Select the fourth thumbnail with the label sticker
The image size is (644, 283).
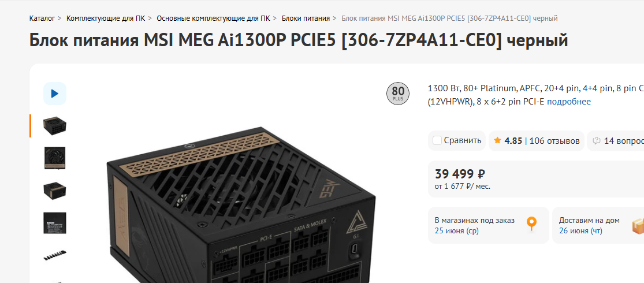[55, 223]
